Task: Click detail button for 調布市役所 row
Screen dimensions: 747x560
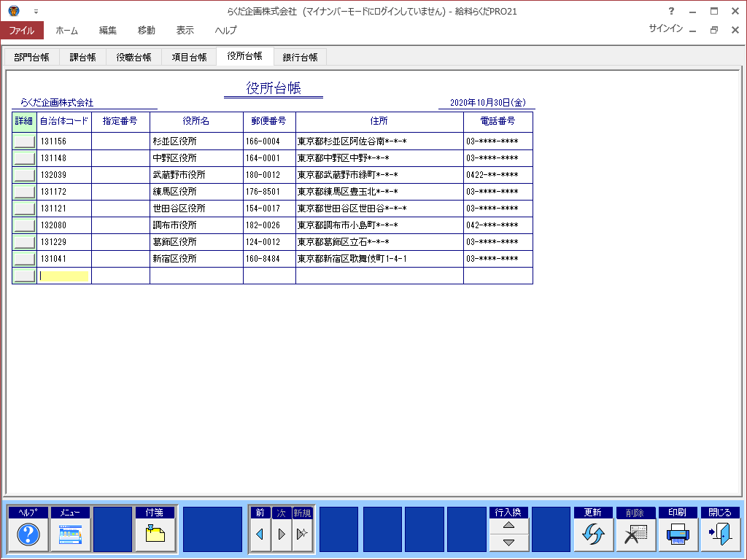Action: pos(24,225)
